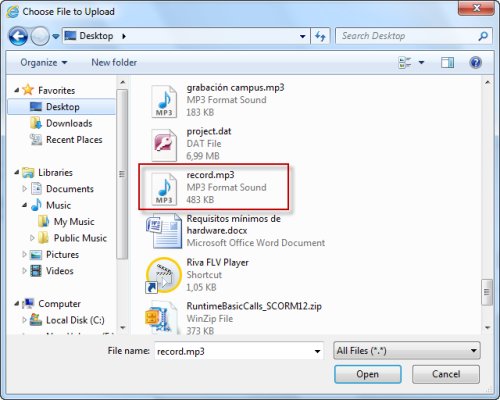Select Public Music folder
500x400 pixels.
(80, 238)
